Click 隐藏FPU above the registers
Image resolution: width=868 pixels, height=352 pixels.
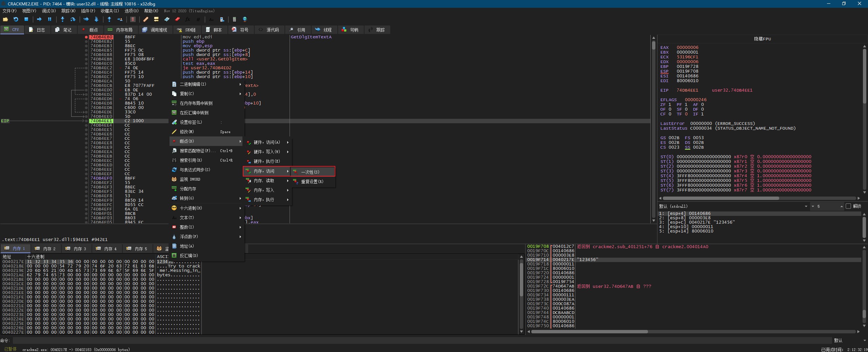point(762,39)
